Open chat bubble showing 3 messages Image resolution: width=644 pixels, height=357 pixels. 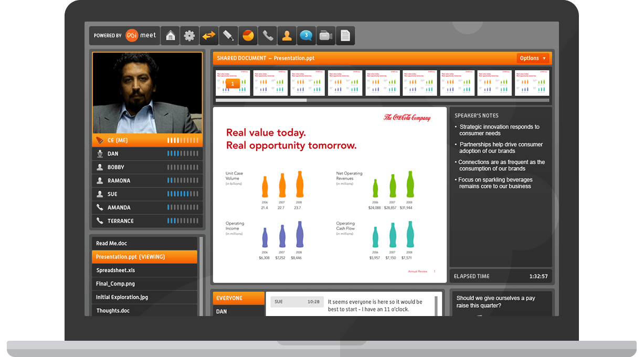[x=306, y=36]
